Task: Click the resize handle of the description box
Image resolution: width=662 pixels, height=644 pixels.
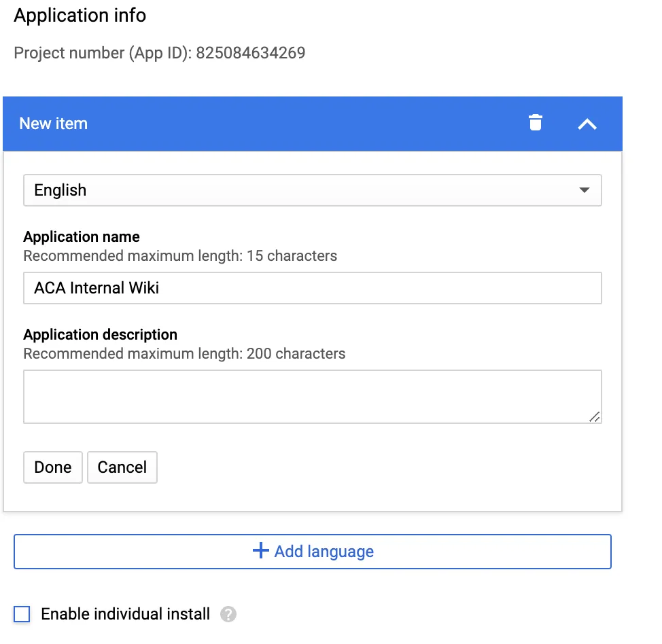Action: click(596, 417)
